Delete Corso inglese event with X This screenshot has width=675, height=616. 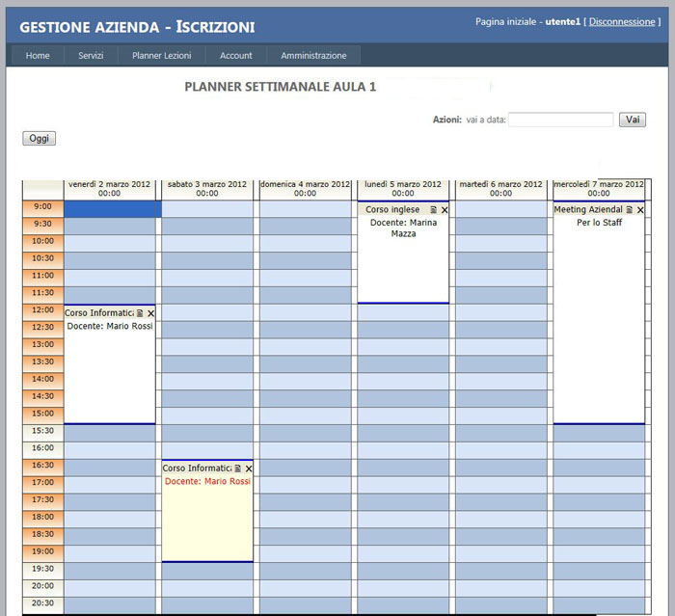445,209
